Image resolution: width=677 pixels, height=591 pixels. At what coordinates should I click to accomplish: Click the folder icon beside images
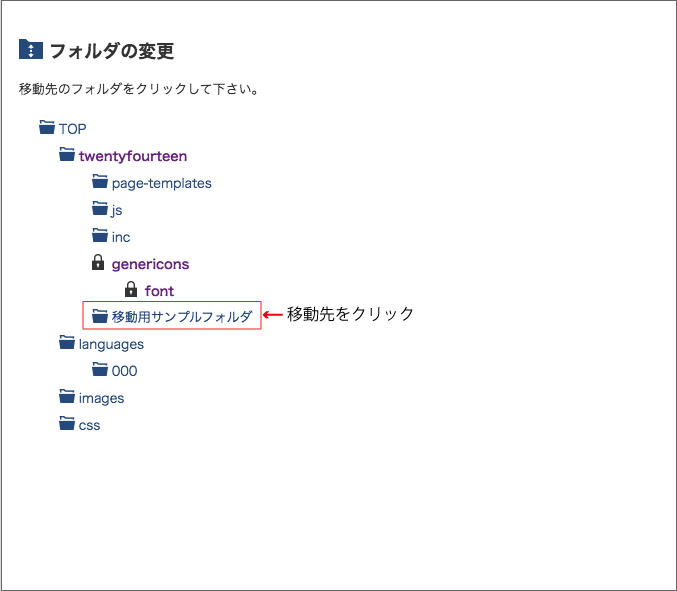click(x=67, y=396)
